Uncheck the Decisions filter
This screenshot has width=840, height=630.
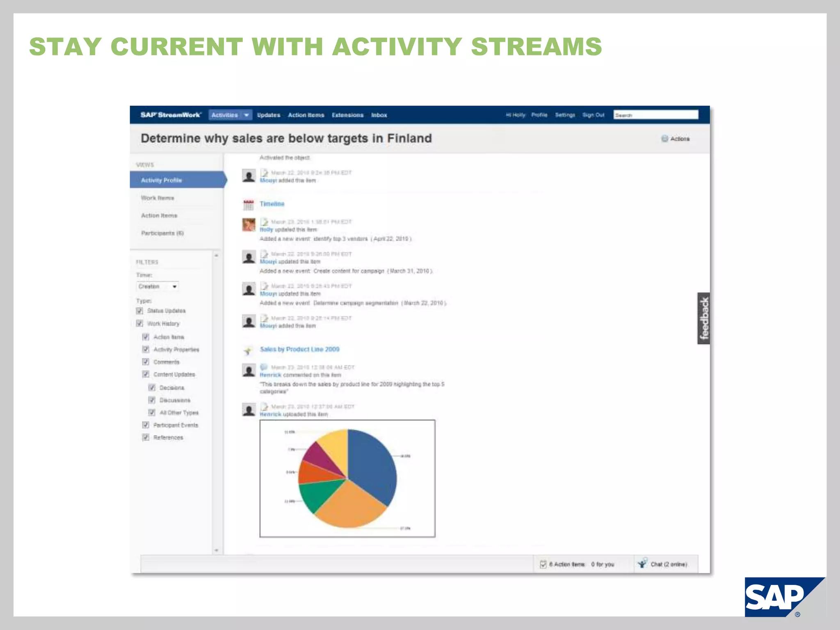tap(152, 388)
